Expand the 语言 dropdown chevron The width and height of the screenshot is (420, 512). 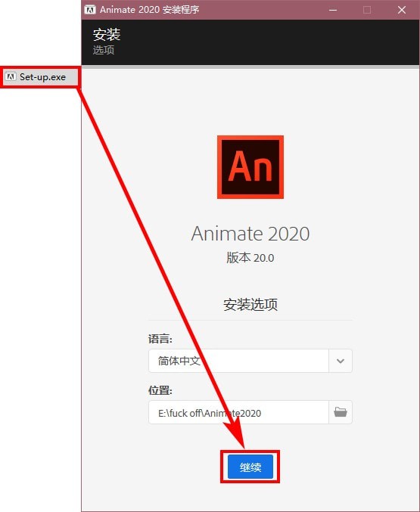coord(341,361)
